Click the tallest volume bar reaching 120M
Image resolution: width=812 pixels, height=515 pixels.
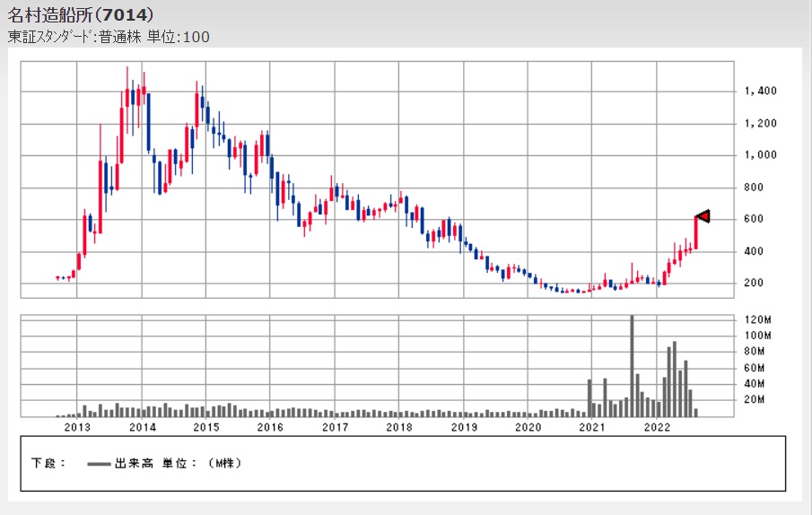632,366
